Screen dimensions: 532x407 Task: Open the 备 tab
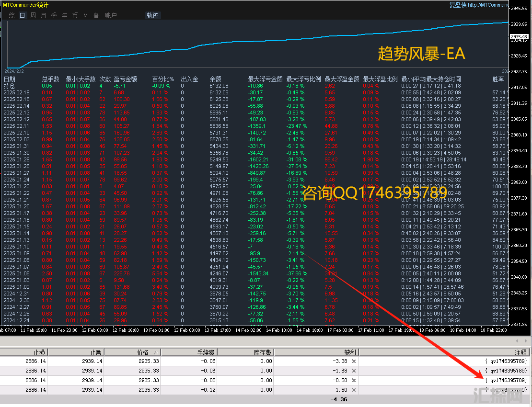pyautogui.click(x=96, y=15)
